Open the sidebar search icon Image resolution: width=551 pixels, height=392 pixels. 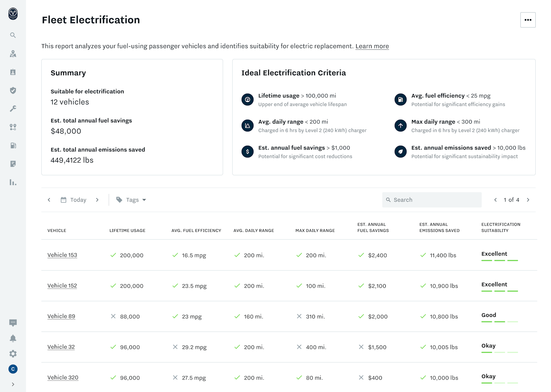pyautogui.click(x=13, y=35)
